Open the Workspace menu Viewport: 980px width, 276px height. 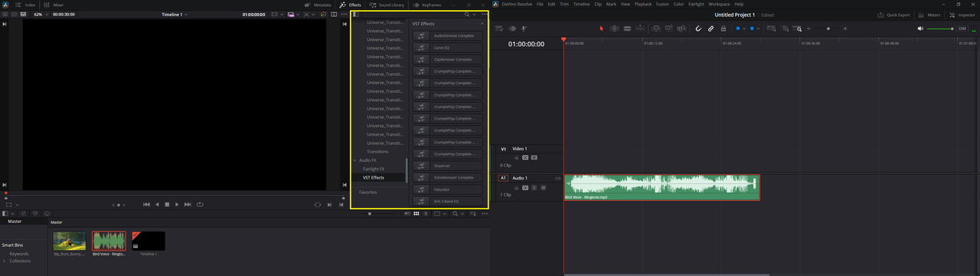click(x=719, y=4)
